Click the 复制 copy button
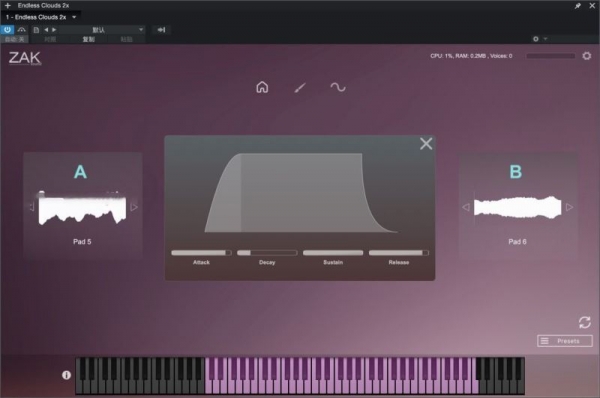600x398 pixels. click(88, 39)
